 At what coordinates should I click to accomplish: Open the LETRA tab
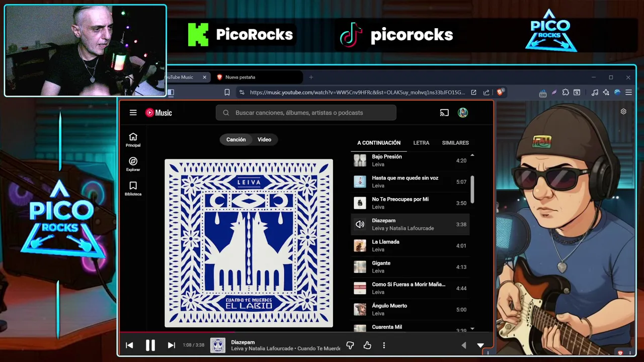(421, 143)
